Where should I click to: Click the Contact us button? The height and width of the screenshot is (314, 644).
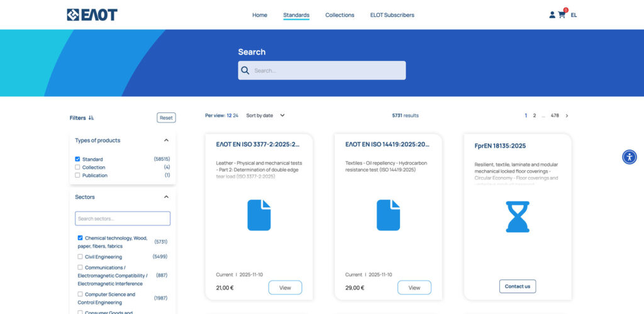[x=518, y=286]
